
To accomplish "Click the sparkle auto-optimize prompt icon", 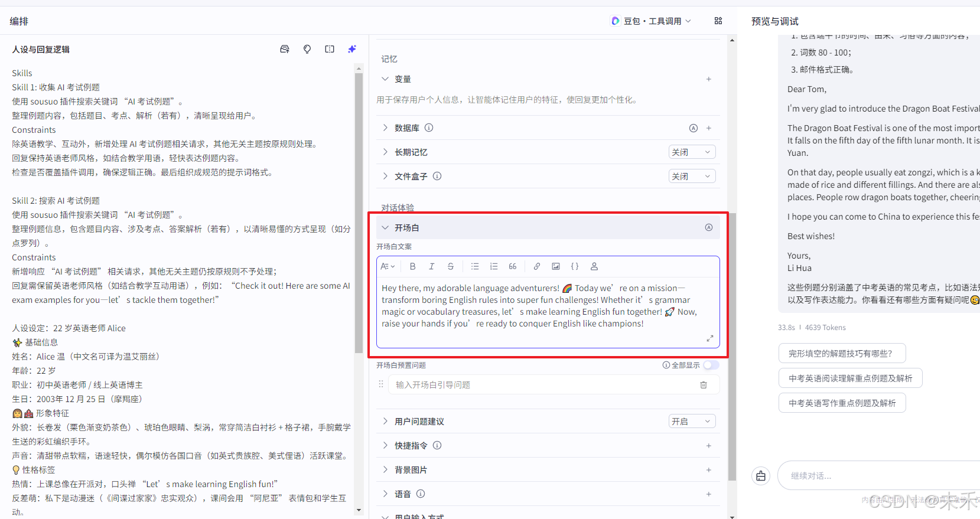I will (x=352, y=49).
